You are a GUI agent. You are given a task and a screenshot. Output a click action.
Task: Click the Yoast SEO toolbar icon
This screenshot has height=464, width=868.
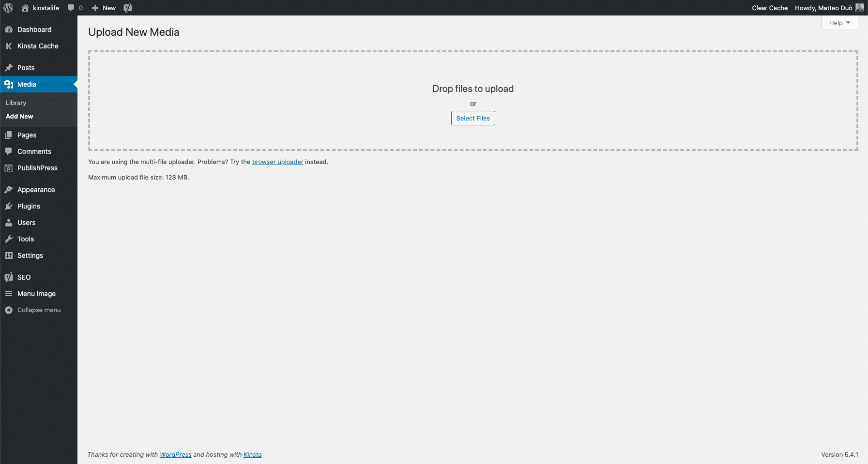(x=128, y=8)
